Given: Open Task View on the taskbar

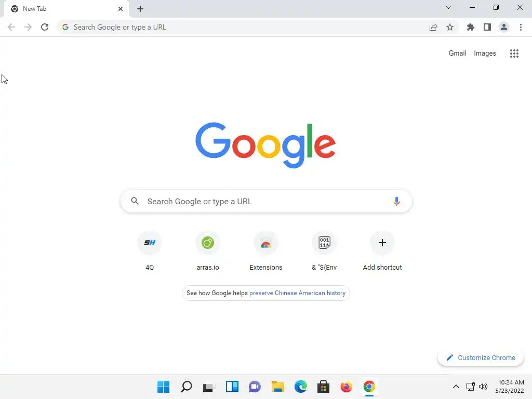Looking at the screenshot, I should tap(209, 387).
